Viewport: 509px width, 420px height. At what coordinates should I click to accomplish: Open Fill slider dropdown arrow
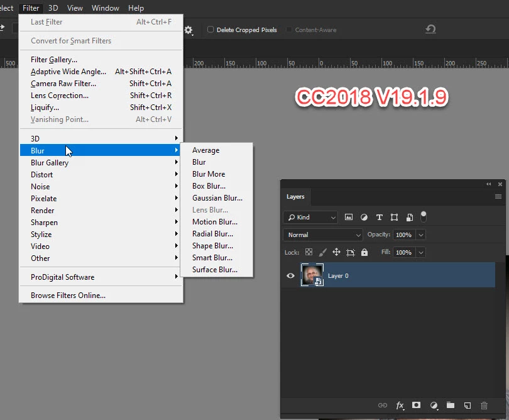421,252
